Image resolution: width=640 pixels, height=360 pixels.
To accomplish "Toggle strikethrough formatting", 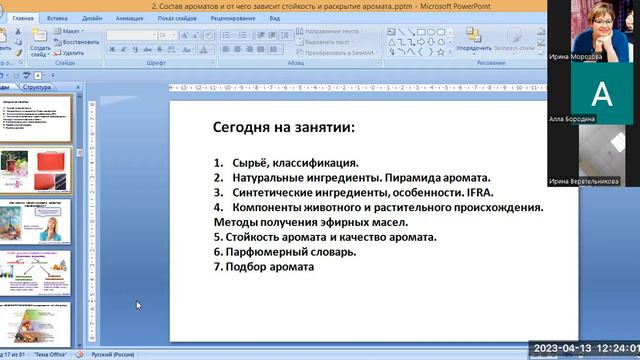I will coord(147,50).
